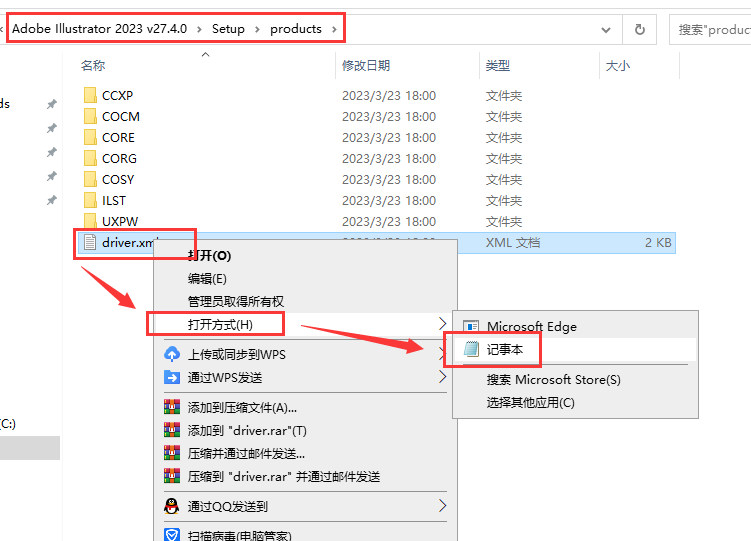Select the ILST folder icon
This screenshot has width=751, height=541.
tap(90, 201)
